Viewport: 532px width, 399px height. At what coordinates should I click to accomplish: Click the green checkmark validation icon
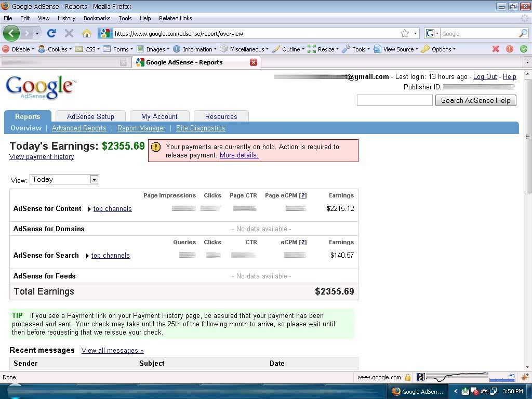click(524, 49)
